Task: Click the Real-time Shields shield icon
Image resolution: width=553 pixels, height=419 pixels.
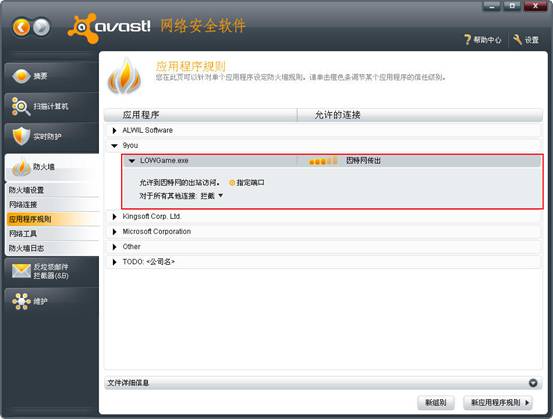Action: click(x=21, y=136)
